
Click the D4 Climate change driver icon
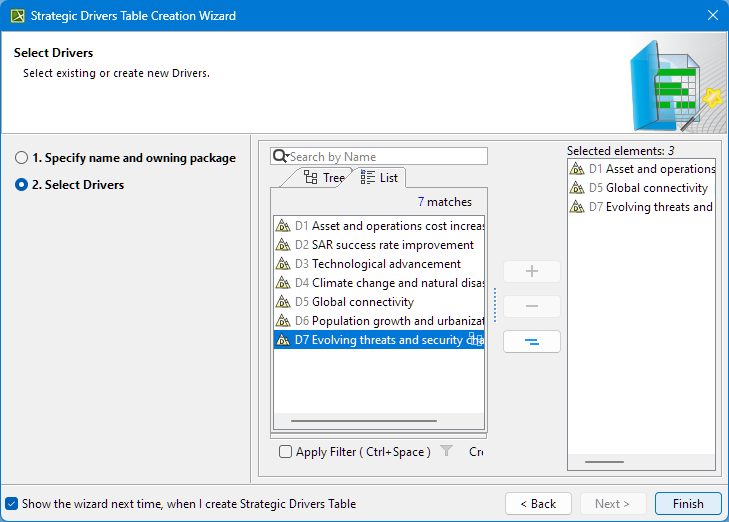tap(283, 283)
